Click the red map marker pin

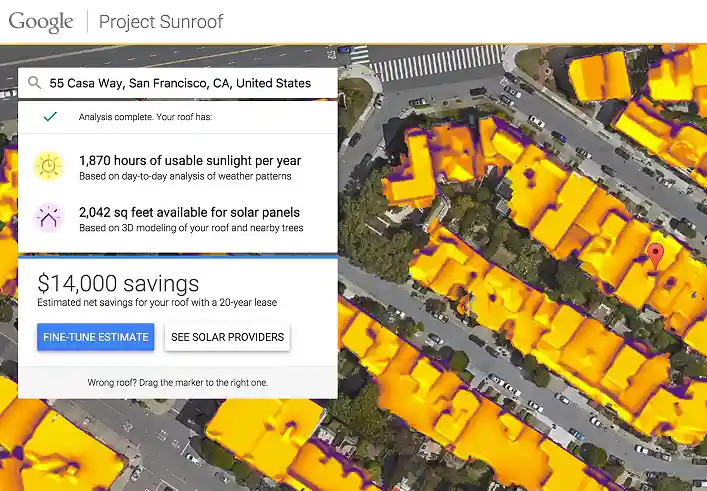click(656, 256)
